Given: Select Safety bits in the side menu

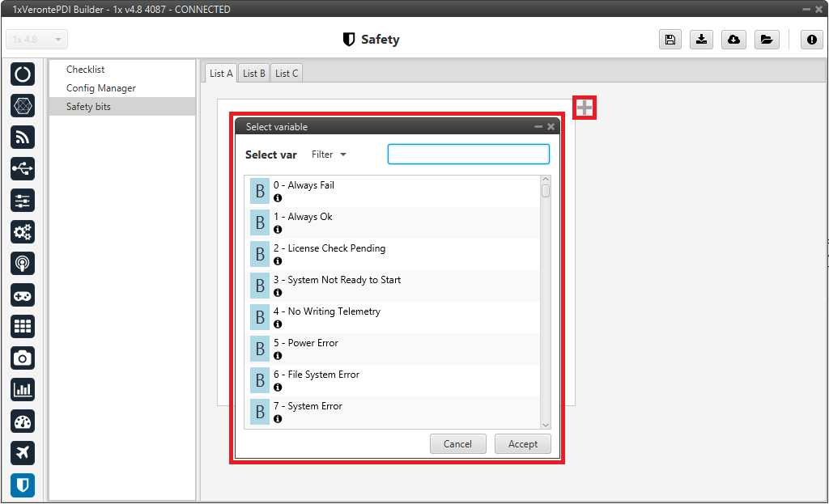Looking at the screenshot, I should pyautogui.click(x=122, y=107).
